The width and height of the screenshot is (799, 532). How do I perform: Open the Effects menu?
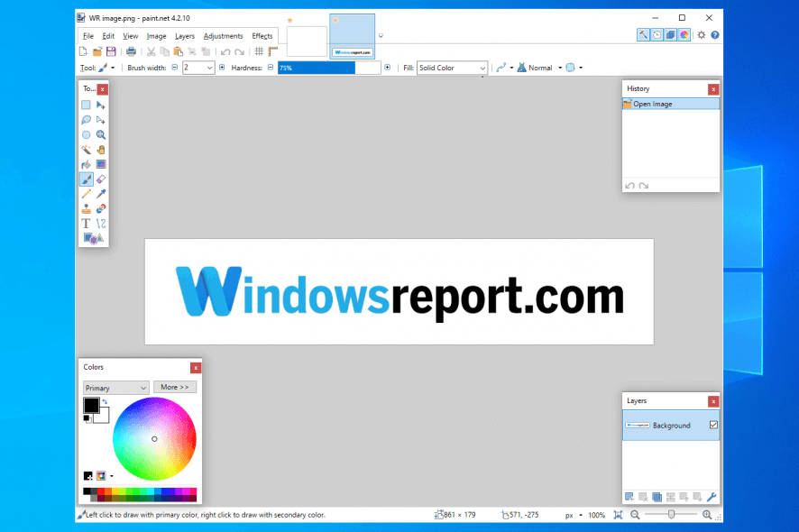click(x=262, y=36)
